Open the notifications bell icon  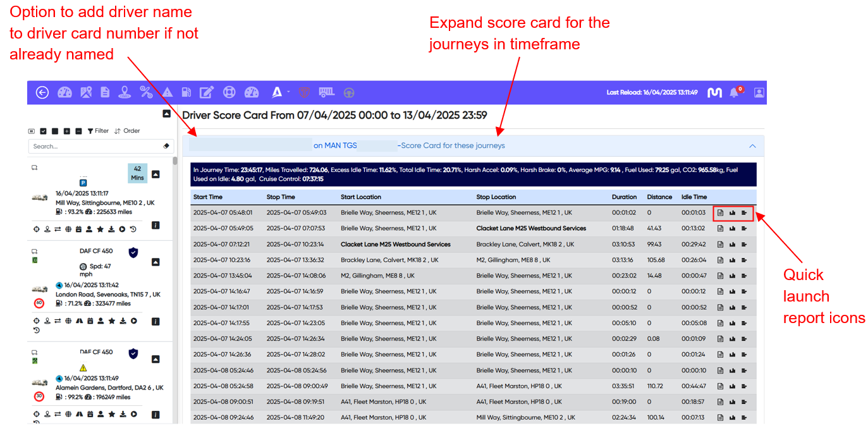pyautogui.click(x=734, y=93)
